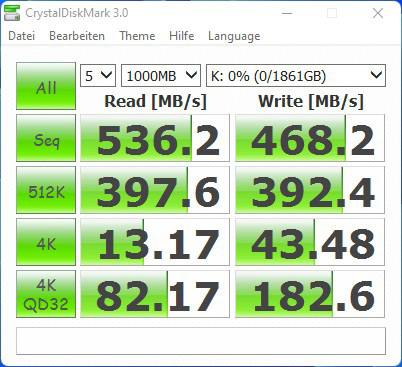Expand the drive selection dropdown K: 0%

coord(296,76)
